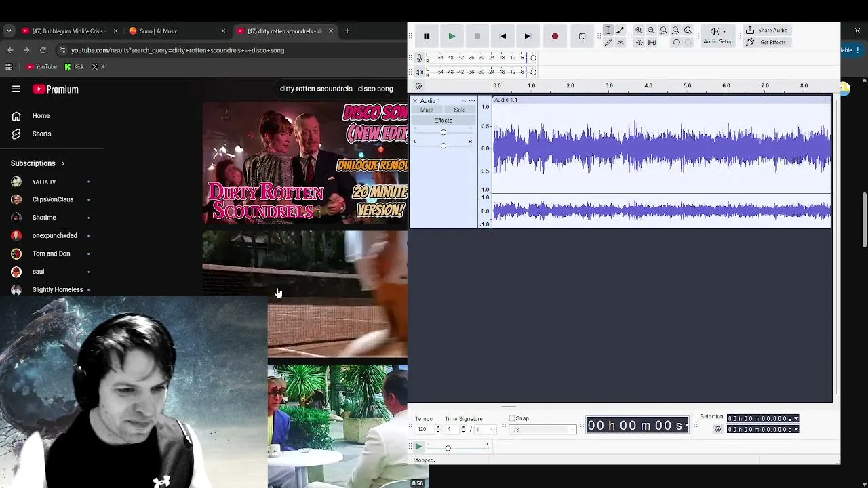Click the browser address bar URL
This screenshot has height=488, width=868.
pos(178,50)
